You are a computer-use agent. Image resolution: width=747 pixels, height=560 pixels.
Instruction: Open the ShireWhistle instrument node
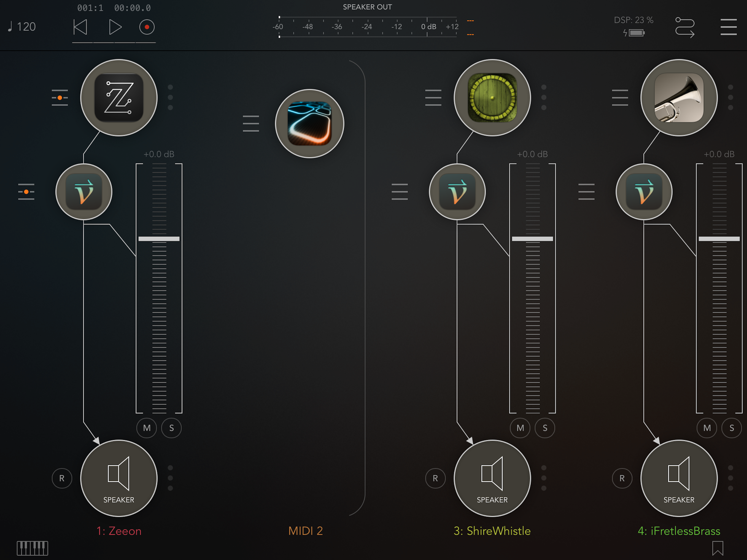coord(492,98)
